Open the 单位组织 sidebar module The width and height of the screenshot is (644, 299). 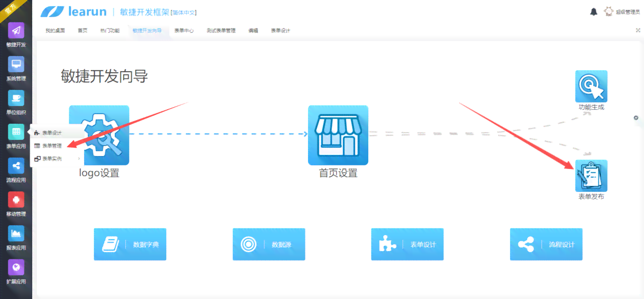coord(16,103)
